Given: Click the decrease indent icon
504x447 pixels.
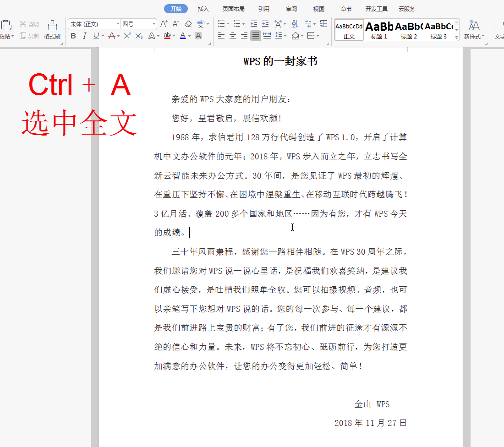Looking at the screenshot, I should pyautogui.click(x=254, y=24).
